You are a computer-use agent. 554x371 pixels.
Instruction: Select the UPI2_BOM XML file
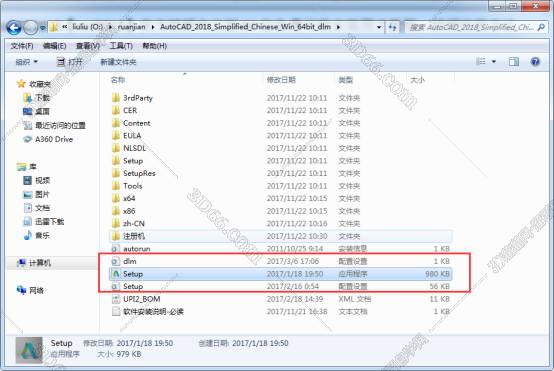point(281,299)
